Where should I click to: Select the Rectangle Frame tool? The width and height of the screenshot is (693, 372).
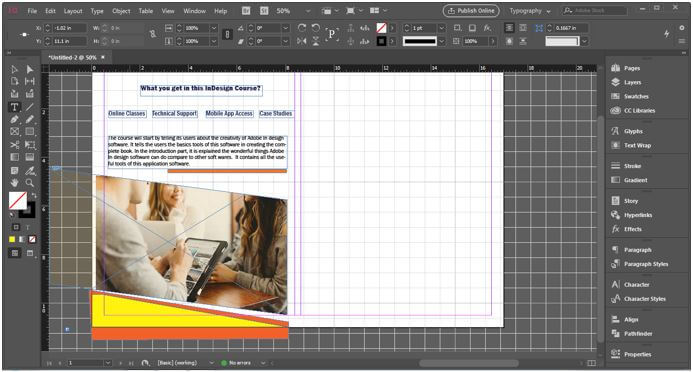coord(14,132)
